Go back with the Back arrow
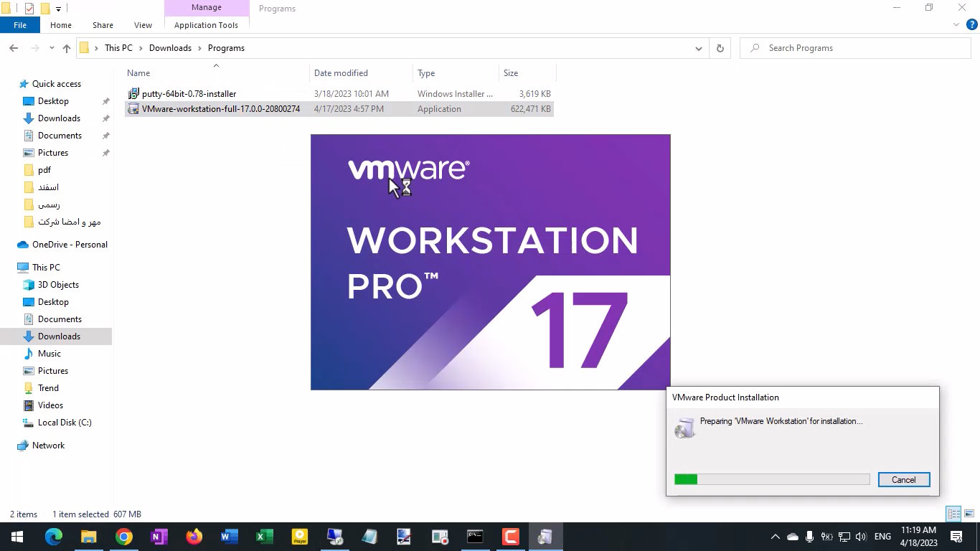The image size is (980, 551). [14, 48]
